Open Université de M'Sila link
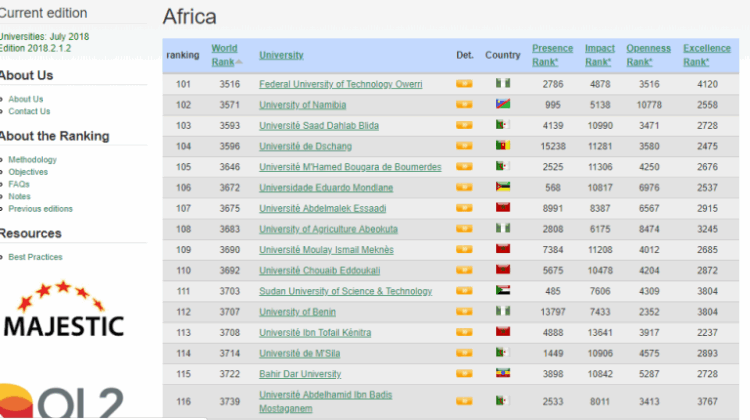 click(x=299, y=354)
